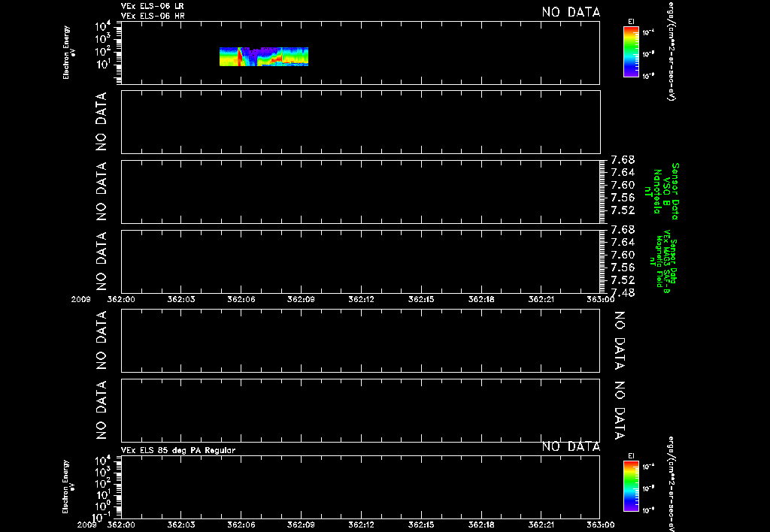
Task: Click "NO DATA" left of the MAG3 SAF-B panel
Action: click(101, 261)
